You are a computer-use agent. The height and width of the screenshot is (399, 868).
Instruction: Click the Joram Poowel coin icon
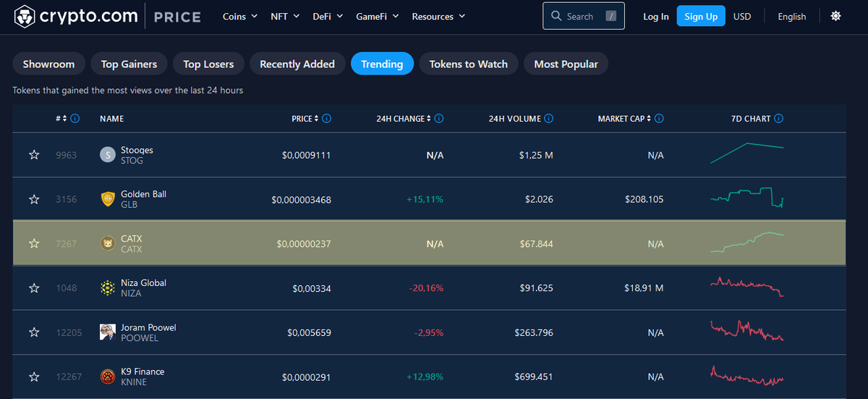click(107, 332)
